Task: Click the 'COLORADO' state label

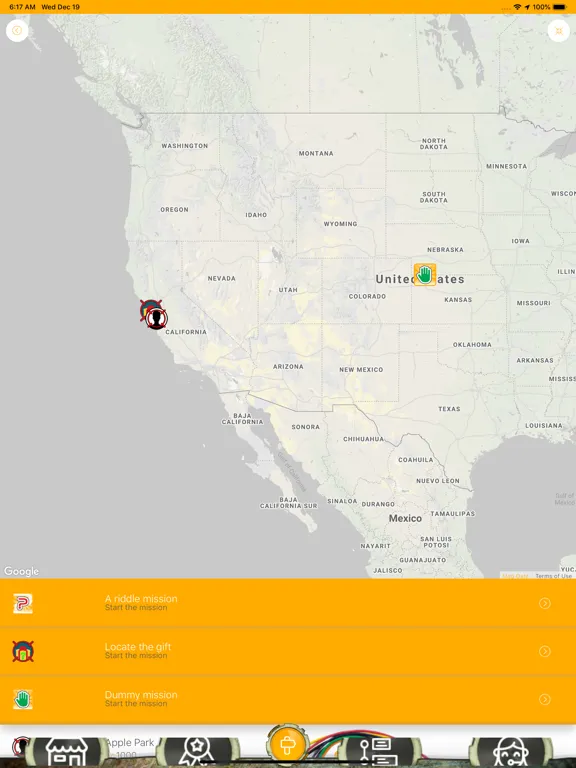Action: (x=367, y=296)
